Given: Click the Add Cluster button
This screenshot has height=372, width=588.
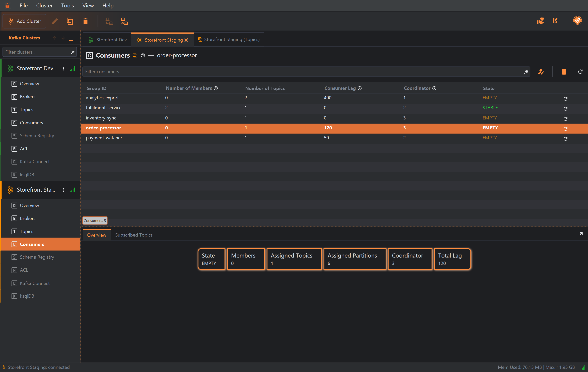Looking at the screenshot, I should pyautogui.click(x=24, y=21).
